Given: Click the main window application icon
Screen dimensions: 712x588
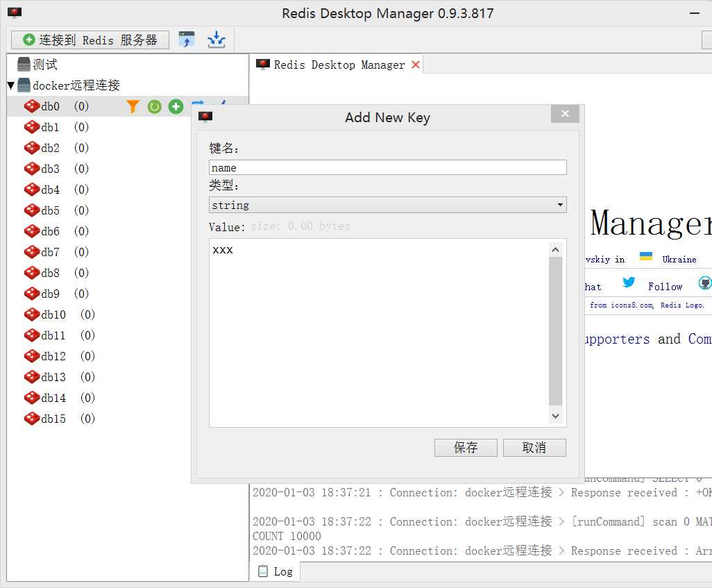Looking at the screenshot, I should 15,12.
